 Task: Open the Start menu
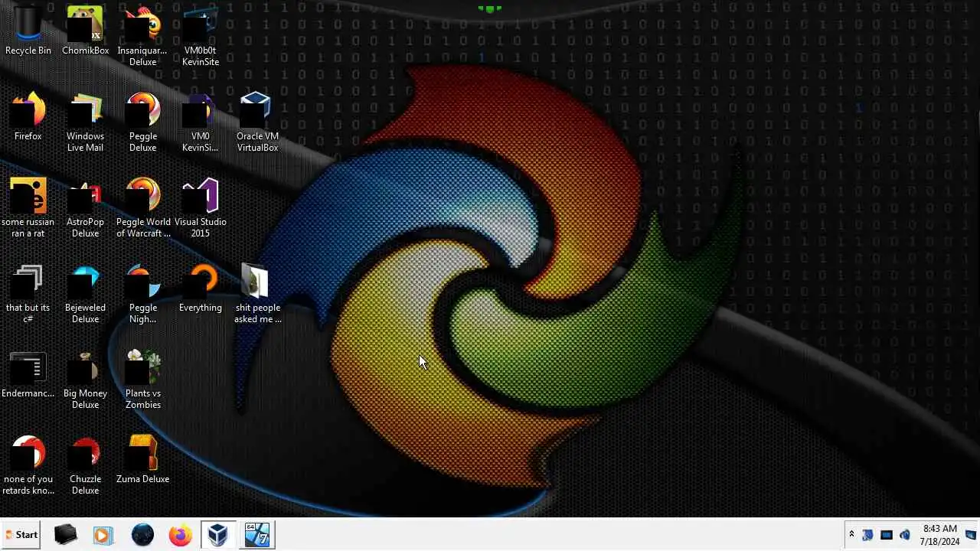coord(21,535)
